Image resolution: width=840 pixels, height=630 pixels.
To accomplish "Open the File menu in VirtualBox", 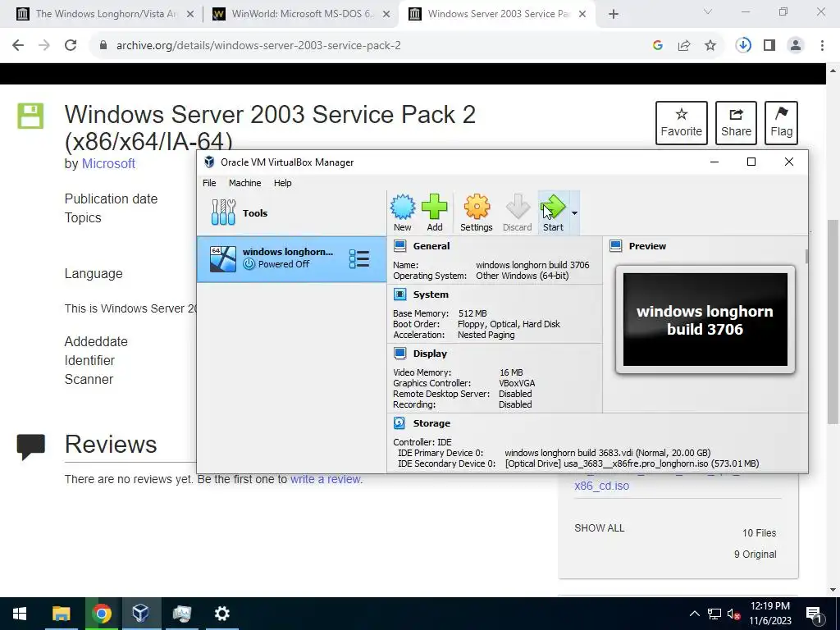I will 209,183.
